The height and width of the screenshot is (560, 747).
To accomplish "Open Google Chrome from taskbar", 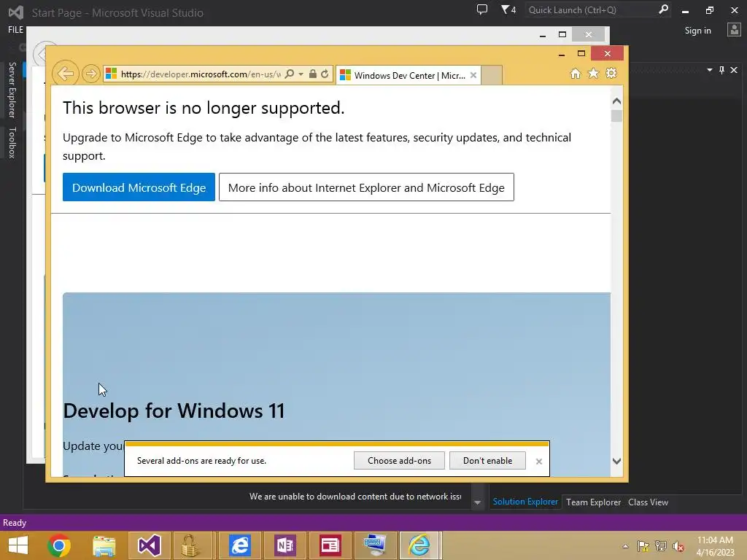I will coord(59,545).
